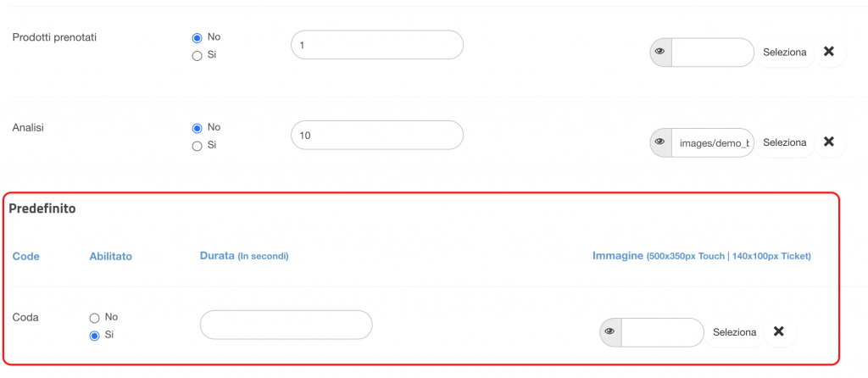Click Seleziona button for Analisi

(x=784, y=142)
